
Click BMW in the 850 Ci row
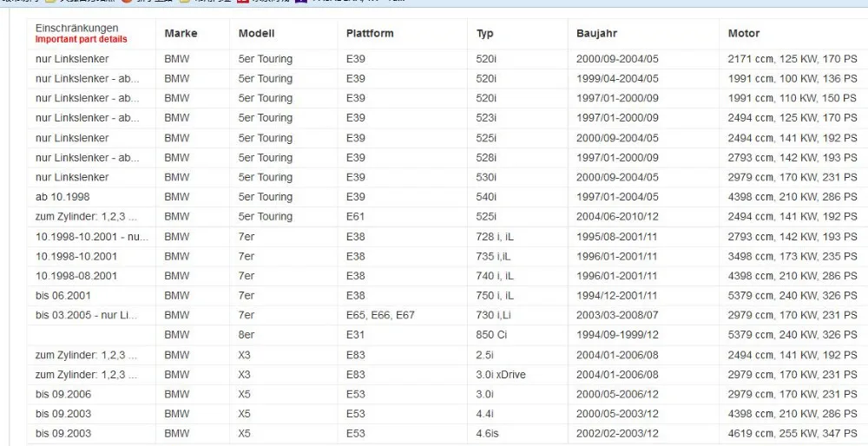[176, 335]
